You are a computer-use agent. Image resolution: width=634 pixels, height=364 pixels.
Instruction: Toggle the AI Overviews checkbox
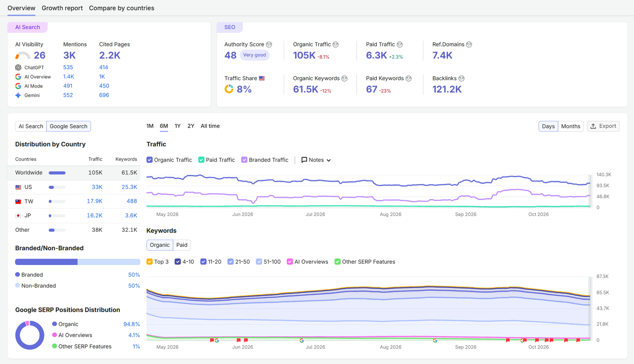(x=290, y=261)
